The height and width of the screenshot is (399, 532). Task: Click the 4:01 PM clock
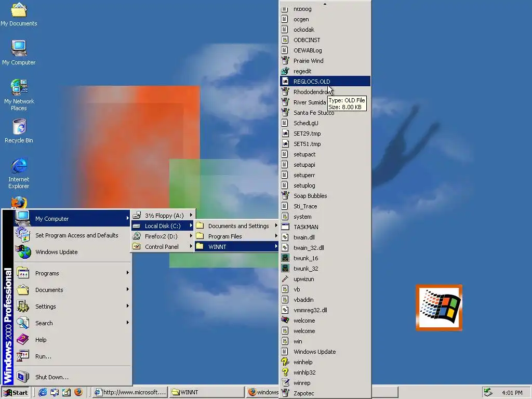(x=512, y=393)
